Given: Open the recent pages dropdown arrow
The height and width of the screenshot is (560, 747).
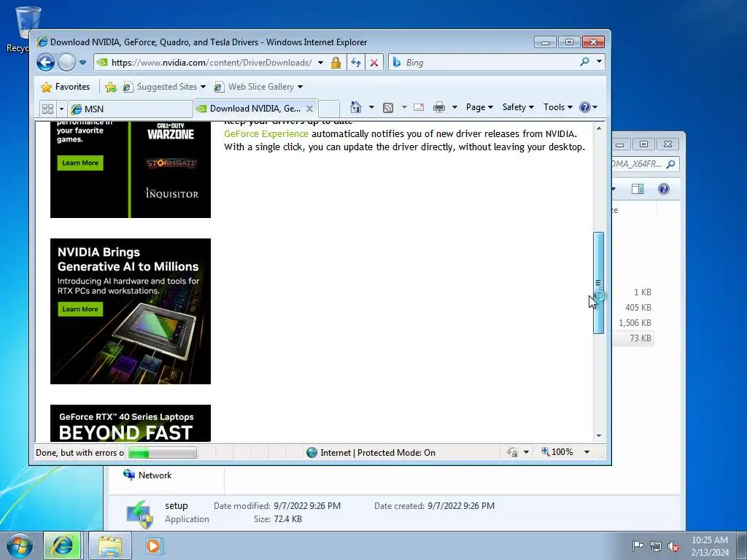Looking at the screenshot, I should pos(82,63).
